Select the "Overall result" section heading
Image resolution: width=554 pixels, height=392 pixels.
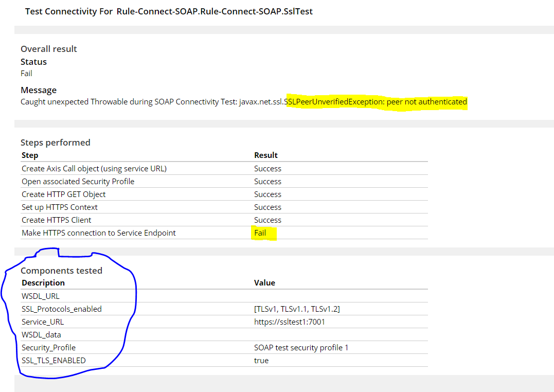[49, 49]
